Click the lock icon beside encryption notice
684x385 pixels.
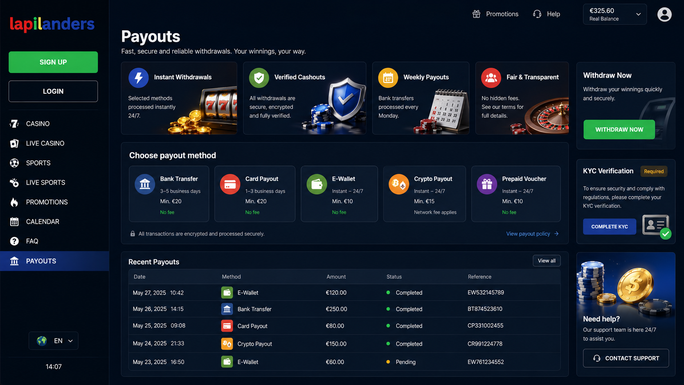(x=133, y=234)
